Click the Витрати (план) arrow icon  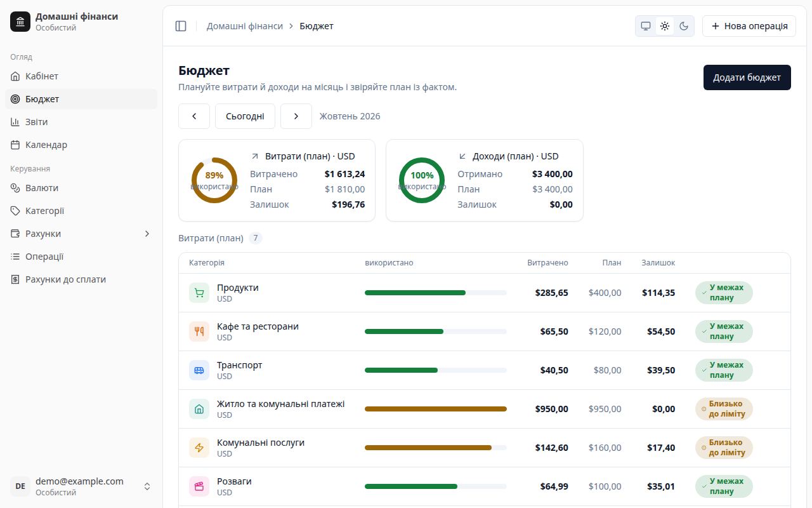255,156
